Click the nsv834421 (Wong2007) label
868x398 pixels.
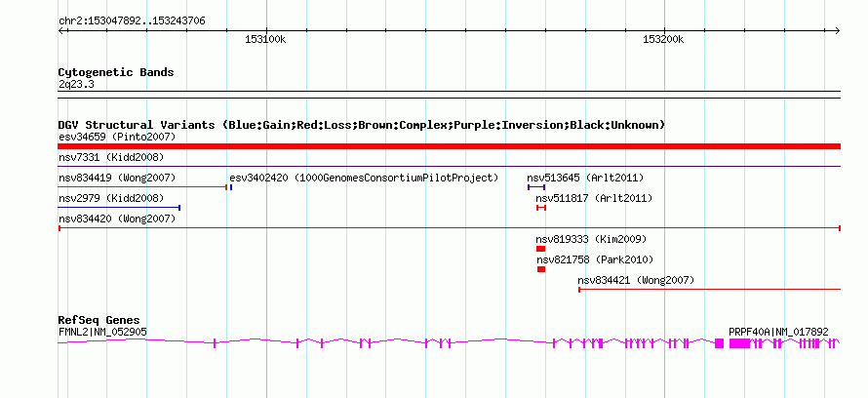tap(636, 280)
